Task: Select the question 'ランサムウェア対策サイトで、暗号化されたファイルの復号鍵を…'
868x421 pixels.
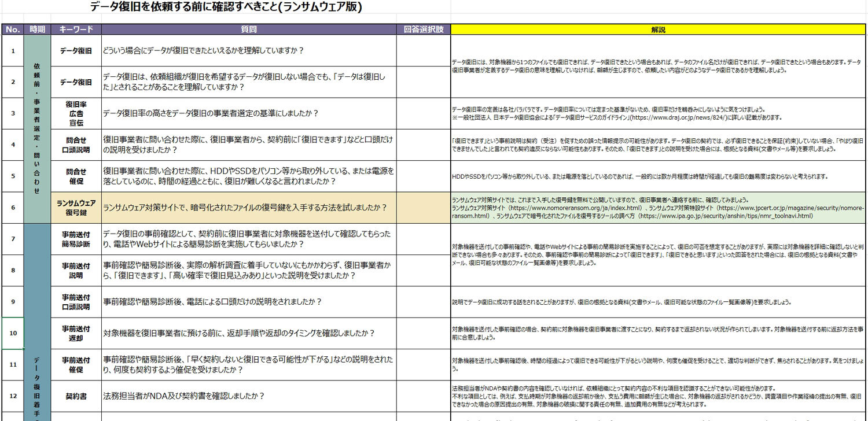Action: click(248, 208)
